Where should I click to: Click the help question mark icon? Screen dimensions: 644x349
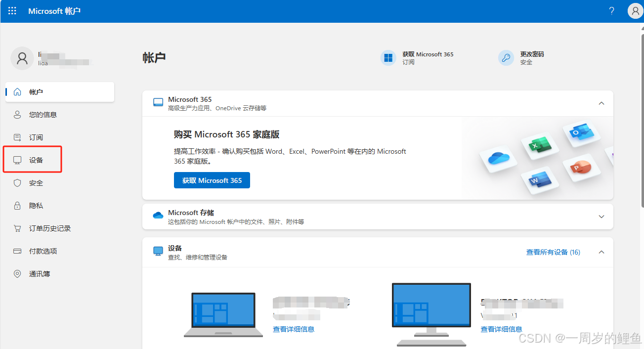(612, 11)
